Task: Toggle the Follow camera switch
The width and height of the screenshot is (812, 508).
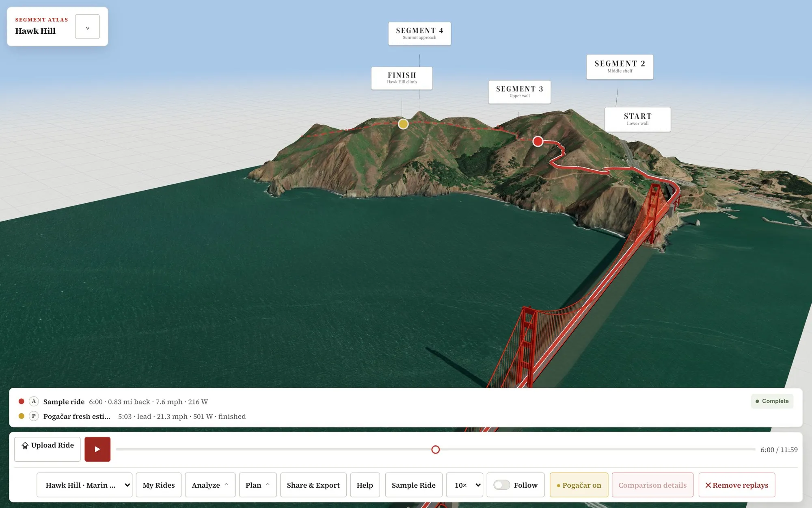Action: (502, 485)
